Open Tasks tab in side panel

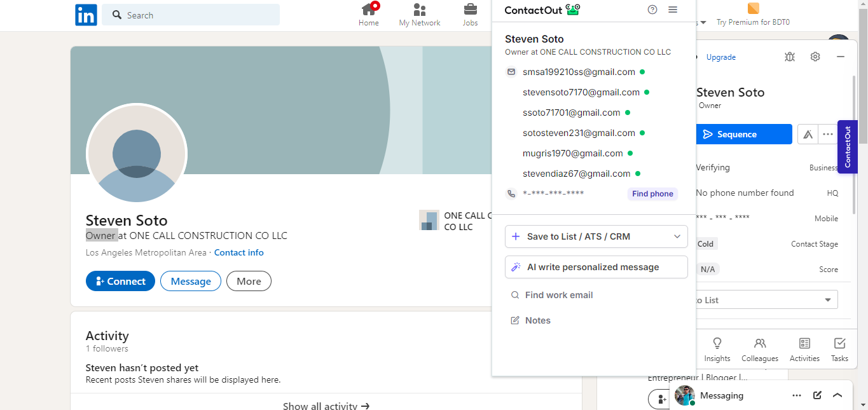[x=839, y=350]
